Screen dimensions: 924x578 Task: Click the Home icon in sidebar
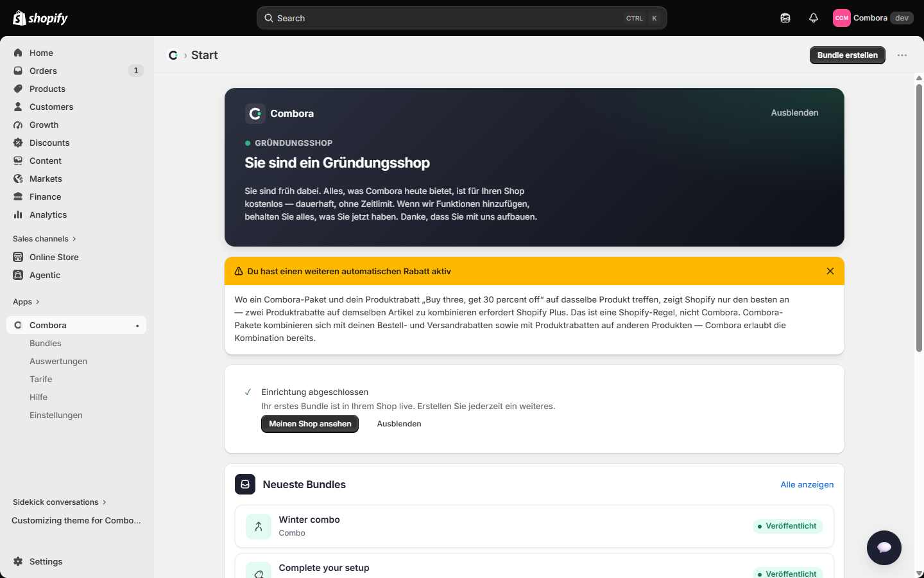click(x=18, y=53)
